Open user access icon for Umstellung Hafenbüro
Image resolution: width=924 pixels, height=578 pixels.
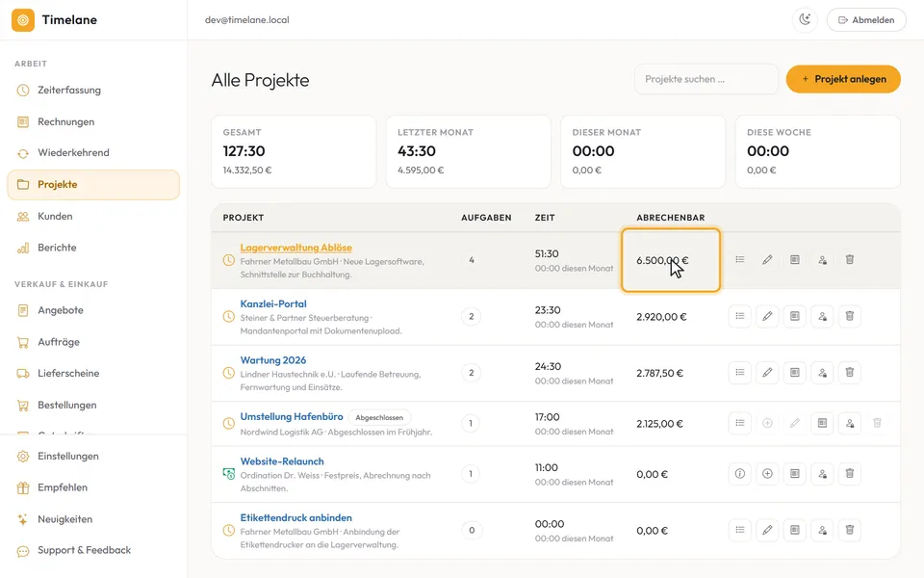[x=850, y=423]
